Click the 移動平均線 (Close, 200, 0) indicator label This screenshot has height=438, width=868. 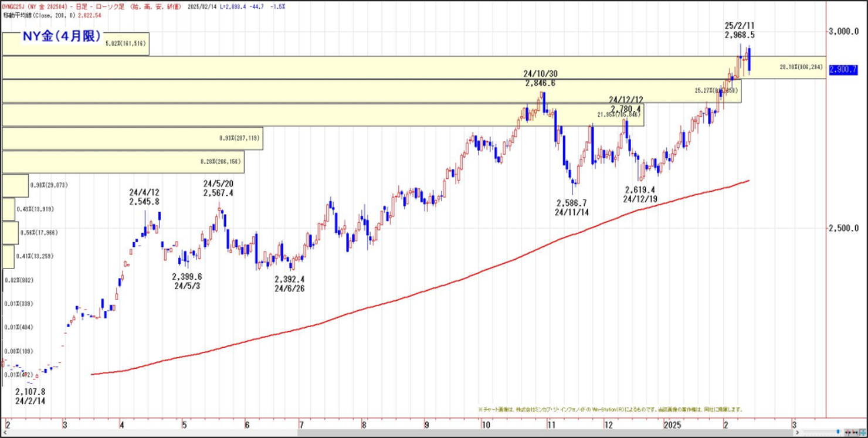pyautogui.click(x=38, y=15)
